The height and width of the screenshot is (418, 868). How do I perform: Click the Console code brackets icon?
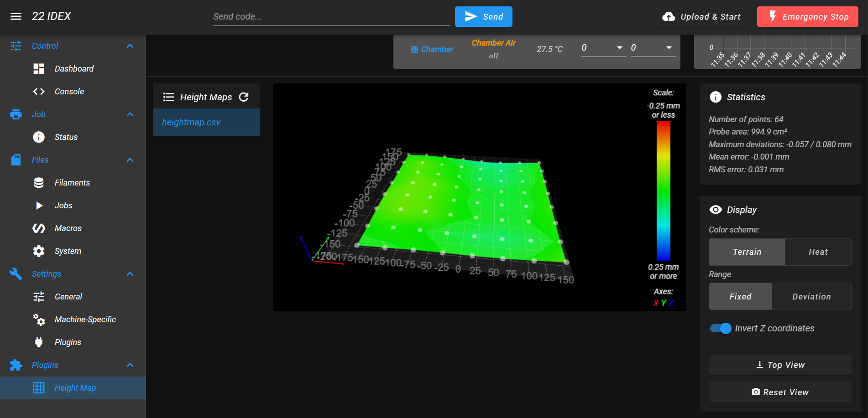(x=39, y=92)
